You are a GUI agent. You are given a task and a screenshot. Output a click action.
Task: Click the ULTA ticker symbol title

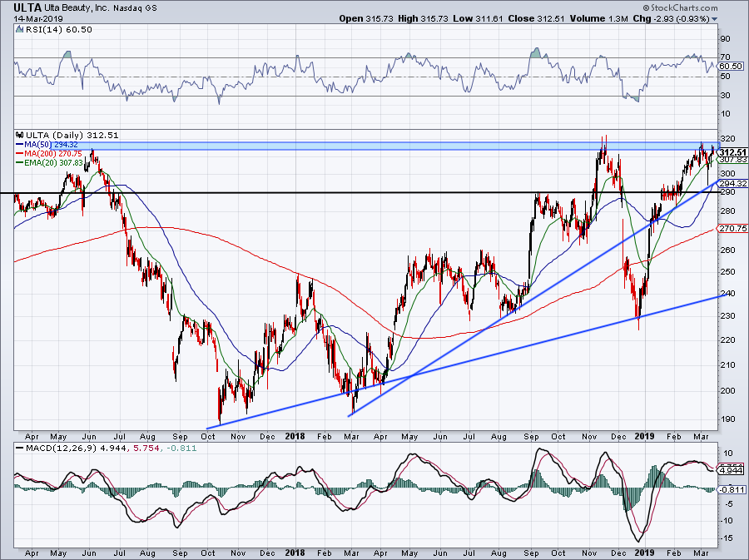click(27, 8)
